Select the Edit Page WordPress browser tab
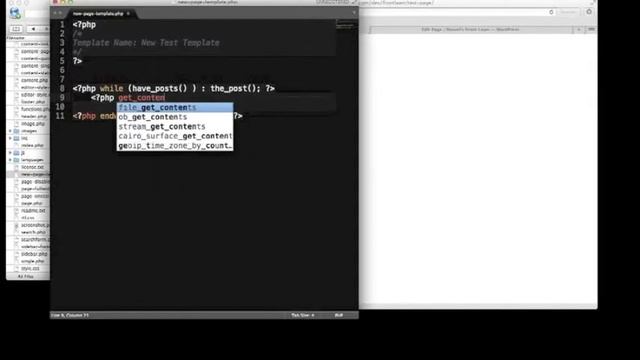This screenshot has width=640, height=360. click(470, 29)
